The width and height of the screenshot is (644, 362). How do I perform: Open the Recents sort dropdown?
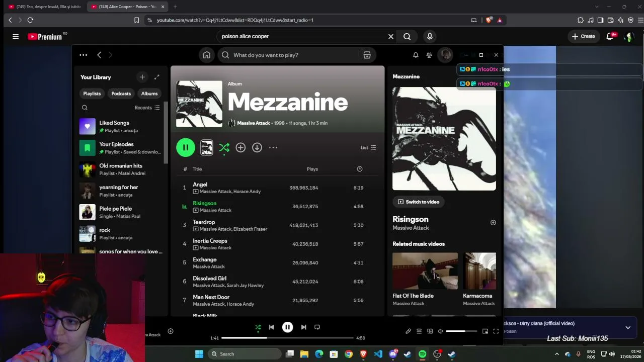pos(147,108)
